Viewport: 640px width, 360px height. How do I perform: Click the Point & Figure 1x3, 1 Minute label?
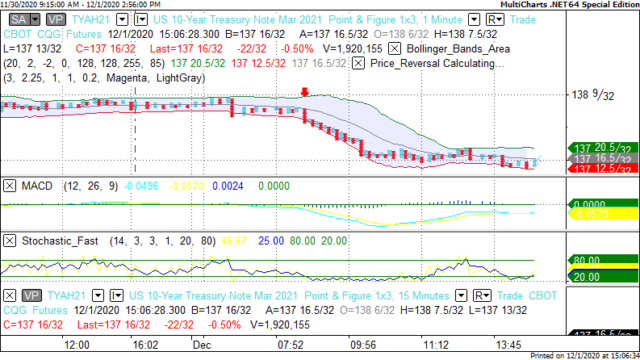click(395, 20)
